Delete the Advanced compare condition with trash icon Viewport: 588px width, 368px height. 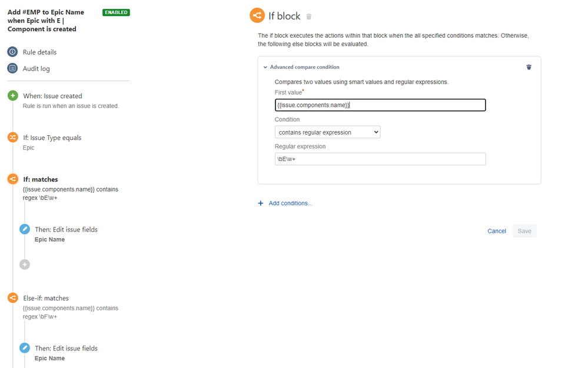point(529,67)
